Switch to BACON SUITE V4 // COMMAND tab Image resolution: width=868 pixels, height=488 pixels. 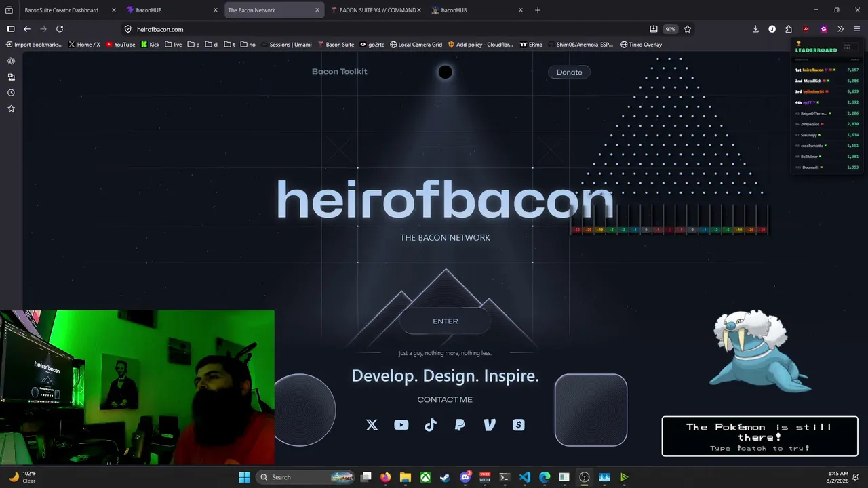(375, 10)
